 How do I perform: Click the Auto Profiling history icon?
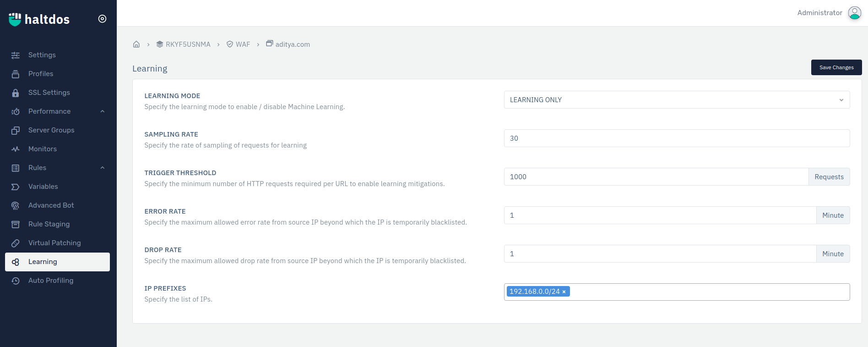(x=16, y=281)
